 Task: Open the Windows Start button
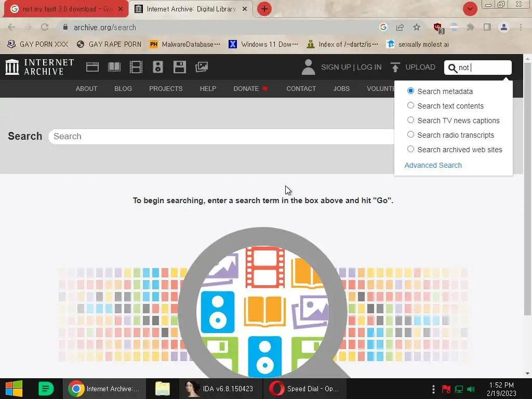[x=14, y=389]
